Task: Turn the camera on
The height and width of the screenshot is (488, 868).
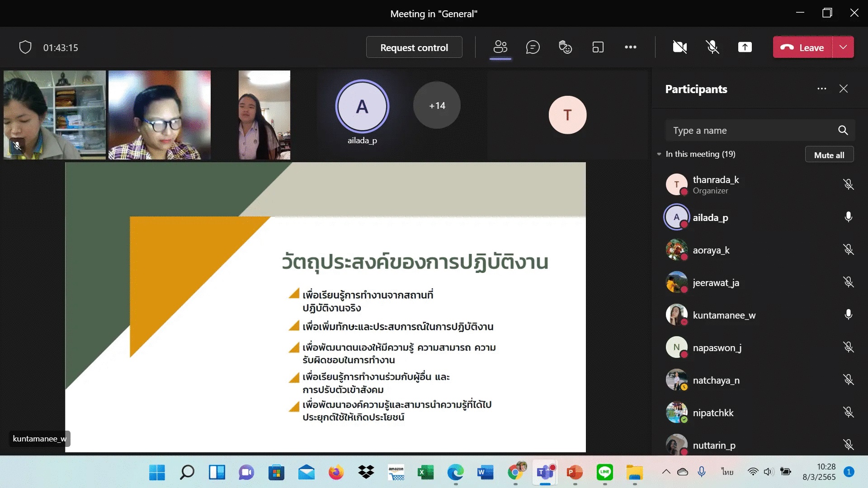Action: click(x=679, y=47)
